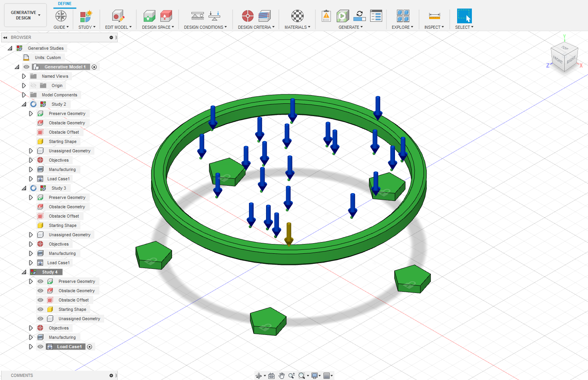Screen dimensions: 588x380
Task: Open the GENERATIVE DESIGN workspace switcher
Action: pyautogui.click(x=25, y=15)
